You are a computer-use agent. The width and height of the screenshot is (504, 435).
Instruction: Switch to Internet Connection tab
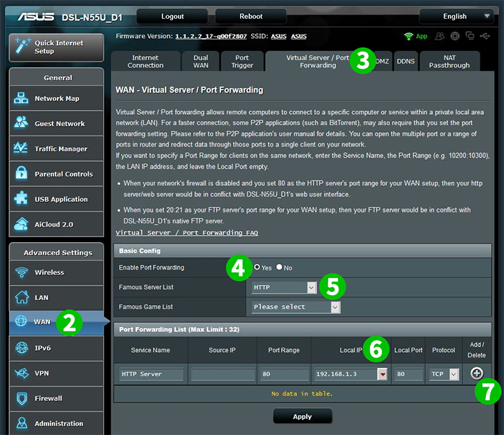pyautogui.click(x=145, y=62)
